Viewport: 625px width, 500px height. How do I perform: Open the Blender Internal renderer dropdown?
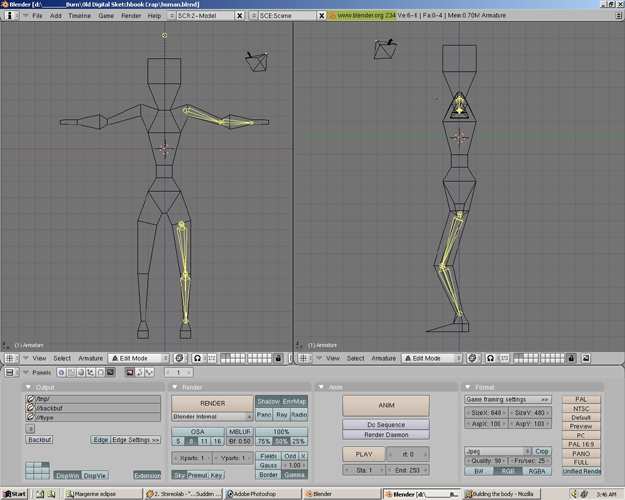click(x=212, y=417)
